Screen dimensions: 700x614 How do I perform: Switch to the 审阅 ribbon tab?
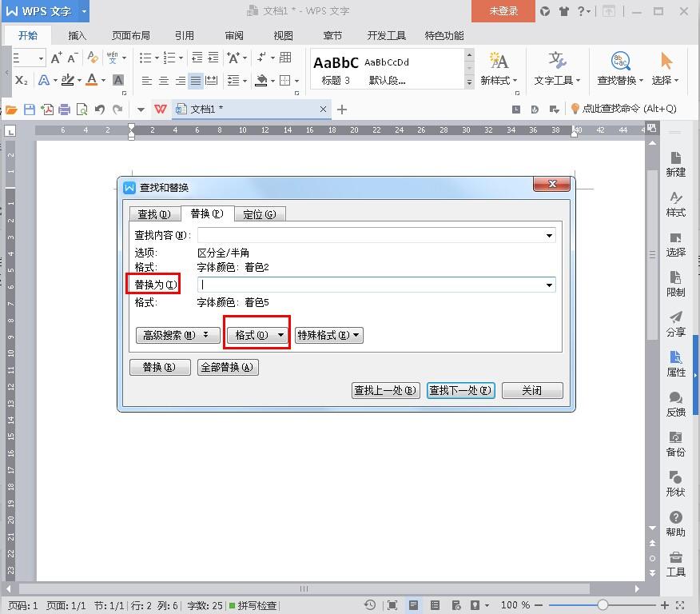coord(234,36)
